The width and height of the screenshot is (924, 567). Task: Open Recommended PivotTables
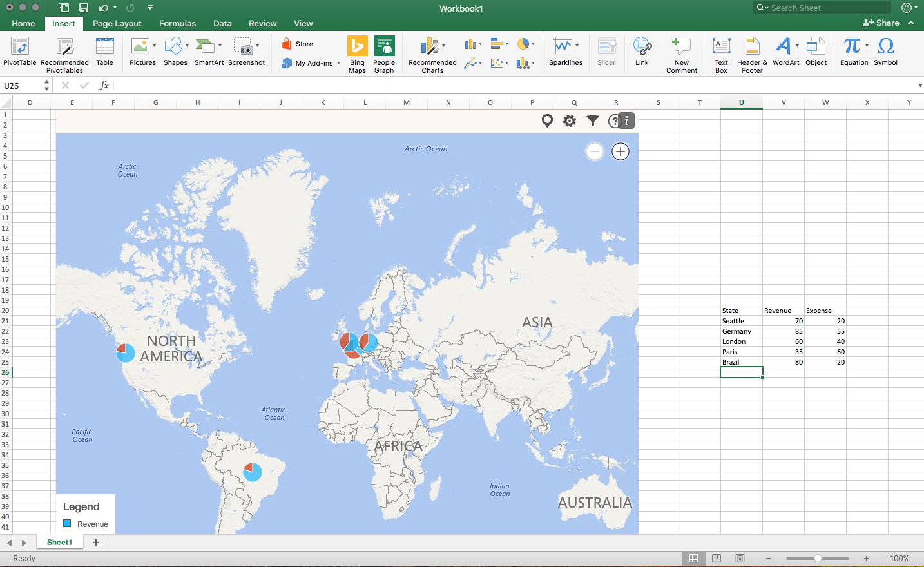(x=64, y=55)
